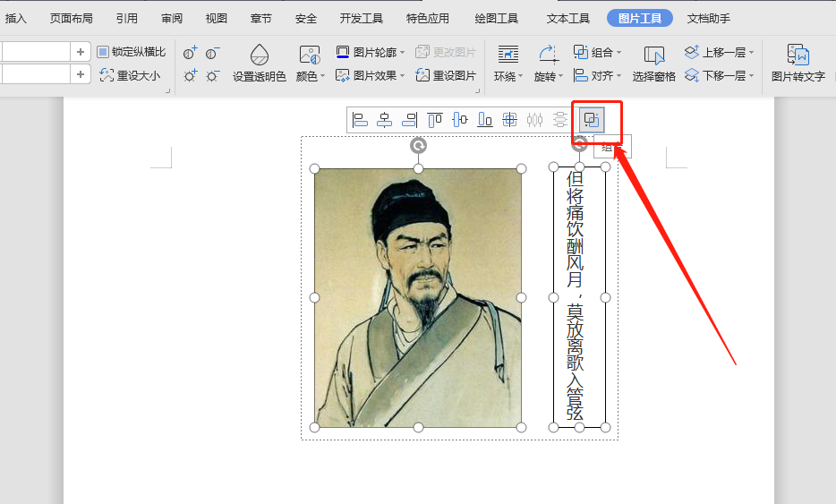The width and height of the screenshot is (836, 504).
Task: Open the 审阅 tab
Action: [172, 19]
